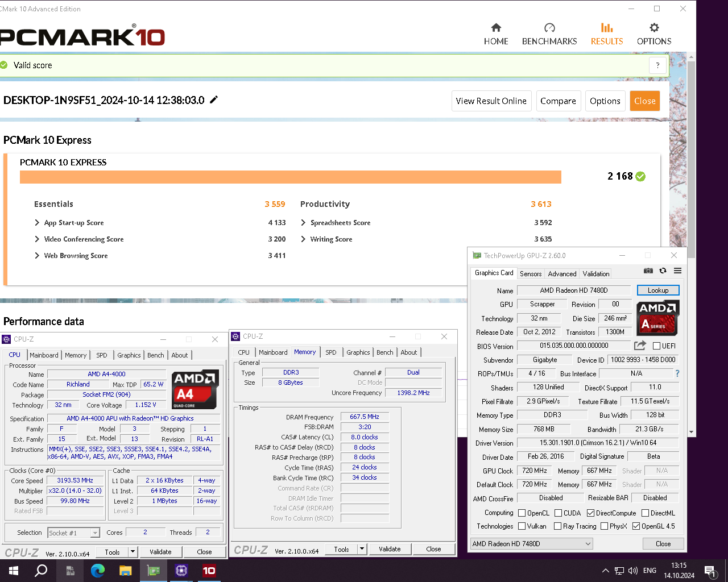Viewport: 728px width, 582px height.
Task: Open Microsoft Edge from taskbar
Action: pos(98,571)
